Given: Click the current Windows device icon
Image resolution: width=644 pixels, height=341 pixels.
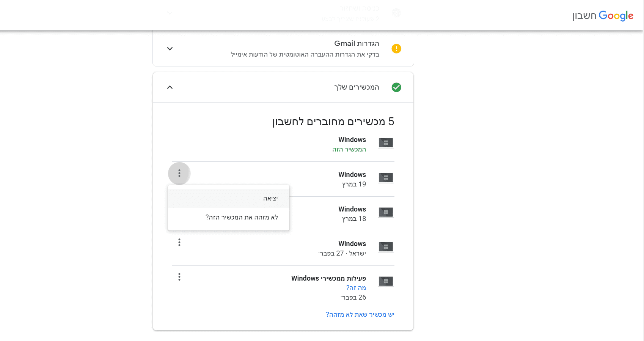Looking at the screenshot, I should [386, 143].
